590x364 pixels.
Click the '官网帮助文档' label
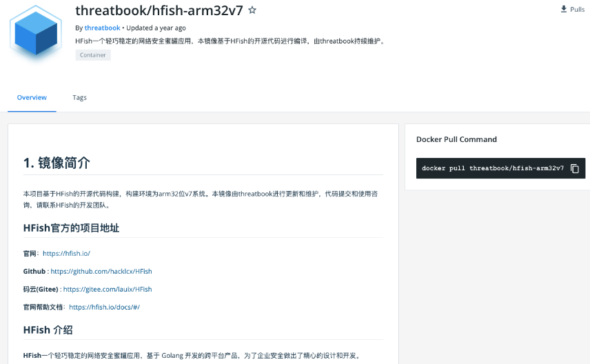click(43, 307)
